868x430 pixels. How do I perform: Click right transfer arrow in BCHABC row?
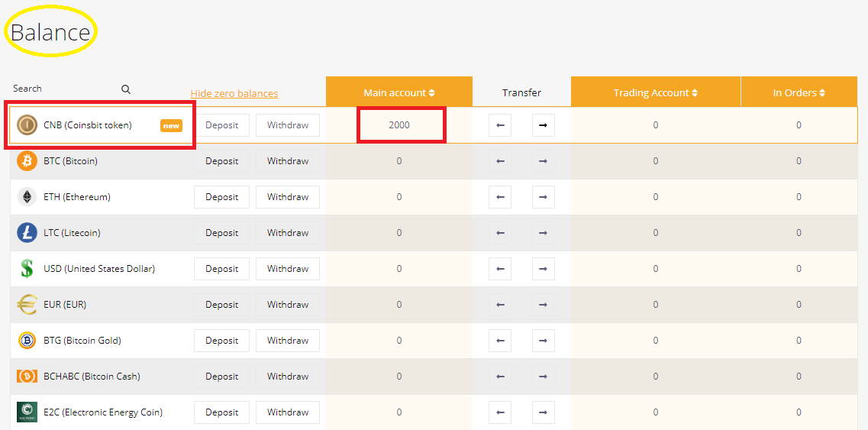point(543,377)
